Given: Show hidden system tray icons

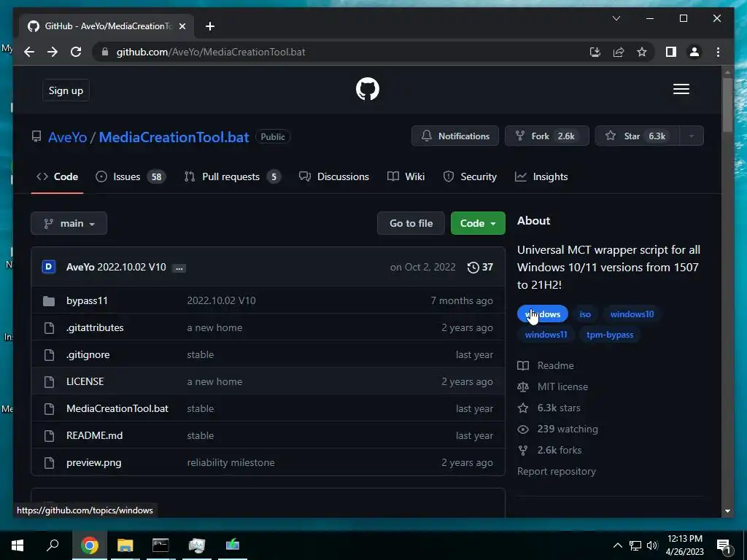Looking at the screenshot, I should click(617, 545).
